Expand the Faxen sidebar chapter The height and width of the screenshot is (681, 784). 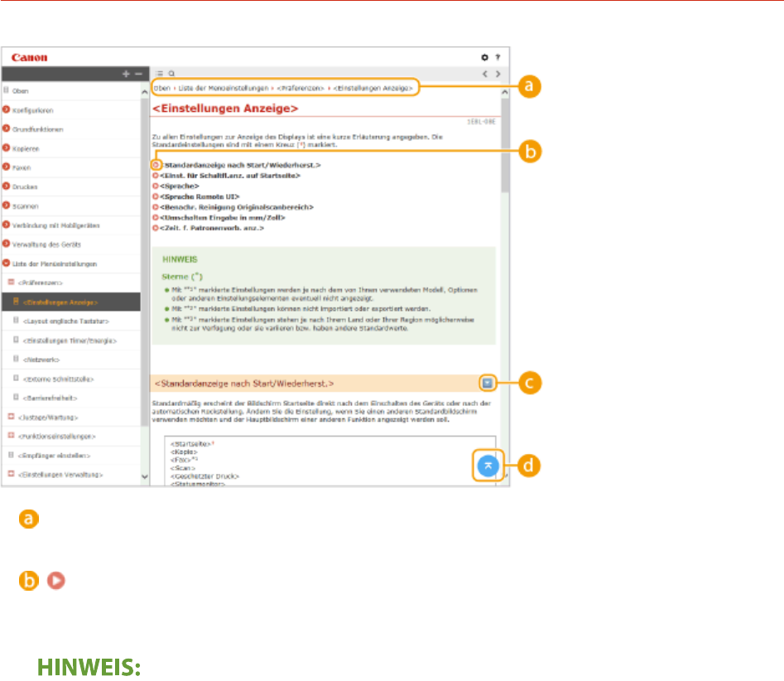pyautogui.click(x=7, y=167)
